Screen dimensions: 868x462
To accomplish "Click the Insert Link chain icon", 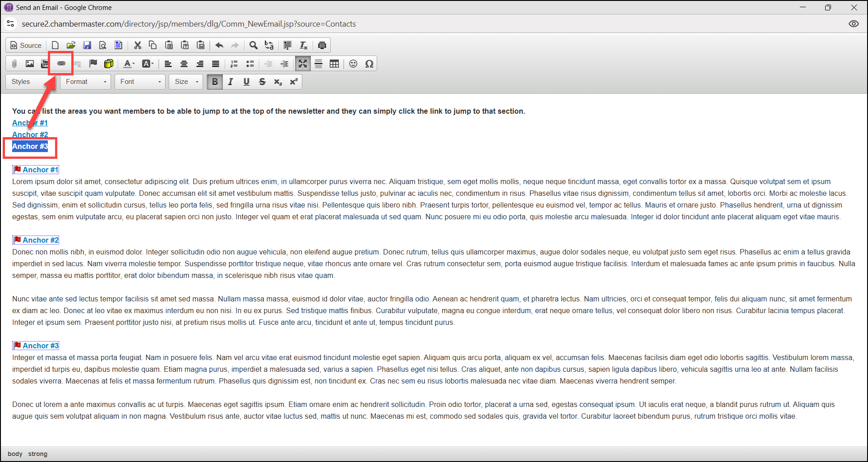I will [x=61, y=64].
